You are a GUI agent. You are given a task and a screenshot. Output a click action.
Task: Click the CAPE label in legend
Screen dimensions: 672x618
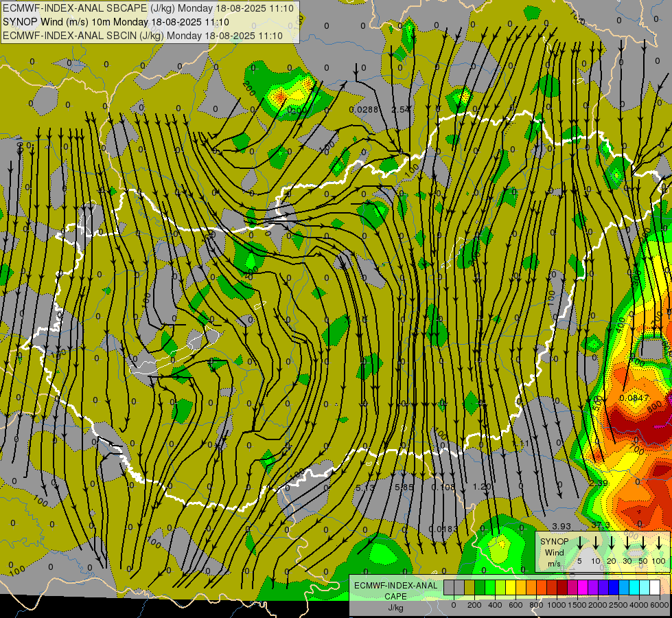(x=395, y=597)
